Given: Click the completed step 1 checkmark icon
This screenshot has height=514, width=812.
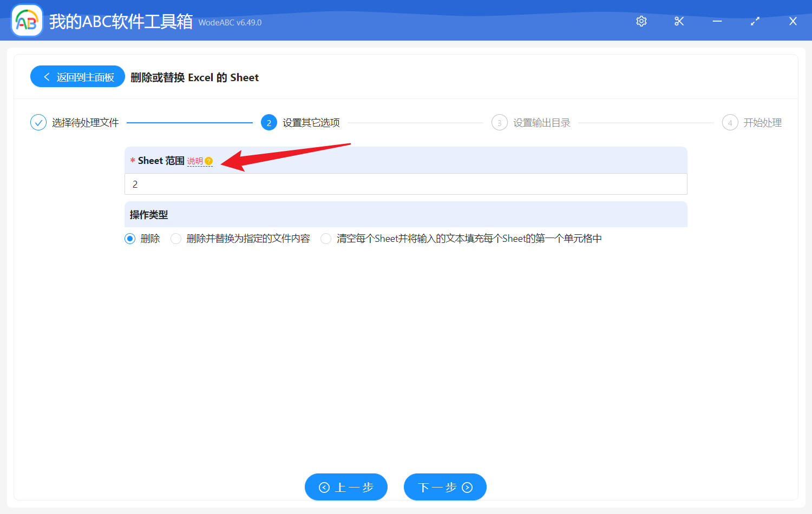Looking at the screenshot, I should [x=38, y=123].
